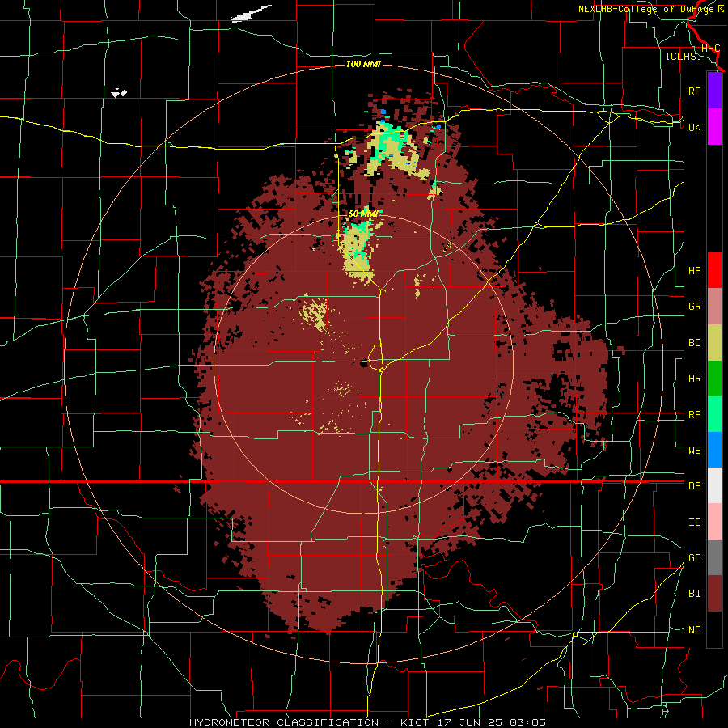Viewport: 728px width, 728px height.
Task: Click the BD legend label
Action: [694, 343]
